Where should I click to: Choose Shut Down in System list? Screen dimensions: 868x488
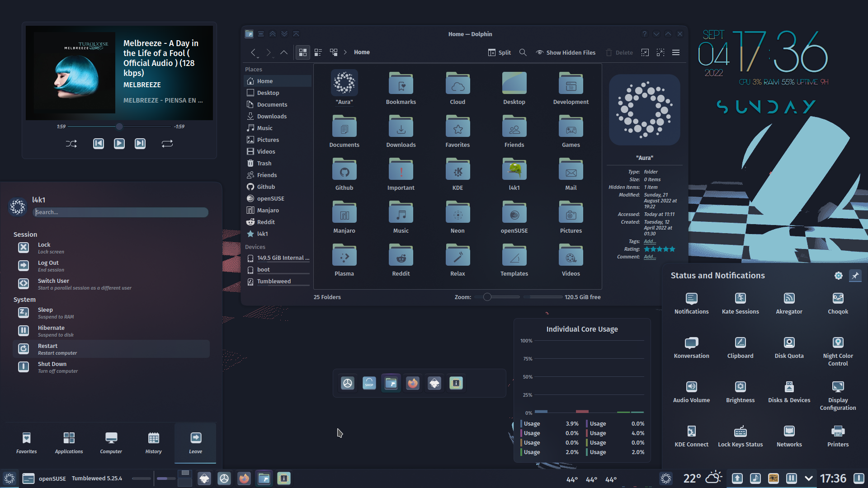(x=111, y=367)
